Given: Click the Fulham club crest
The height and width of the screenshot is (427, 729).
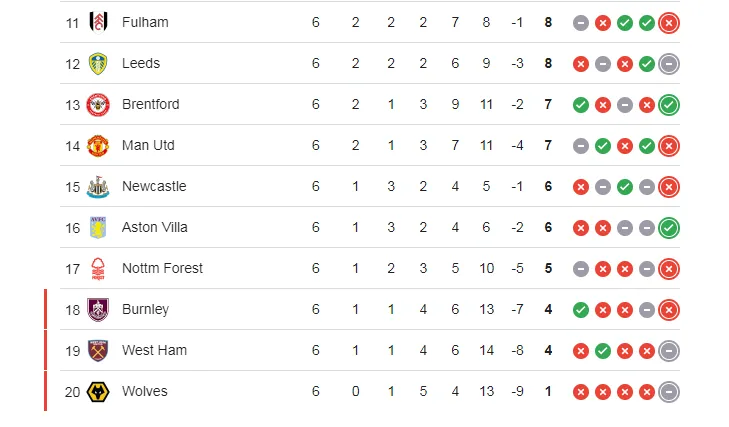Looking at the screenshot, I should coord(98,22).
